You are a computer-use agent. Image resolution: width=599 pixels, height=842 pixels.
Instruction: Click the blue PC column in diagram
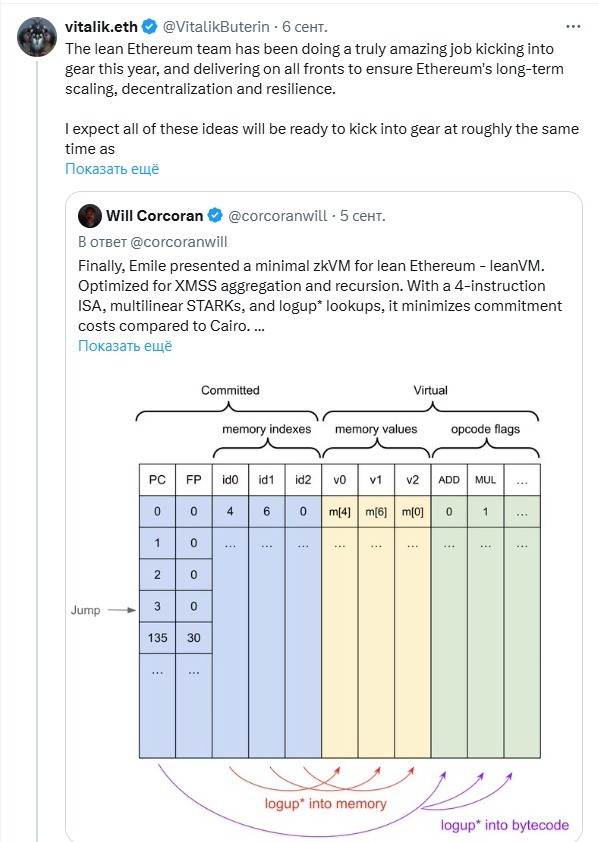coord(157,611)
